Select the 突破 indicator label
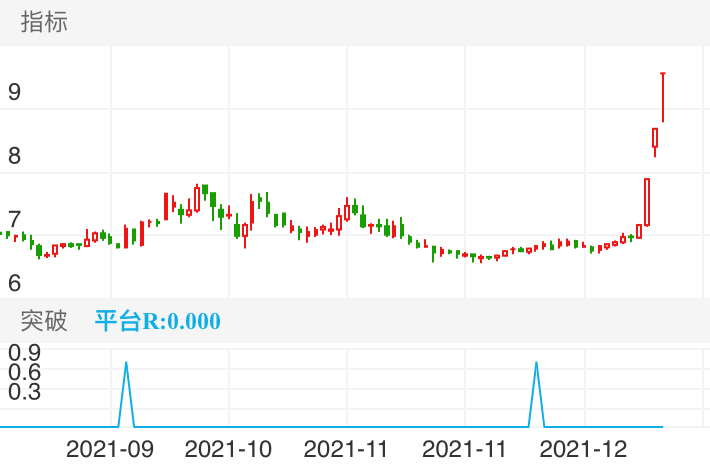 click(x=44, y=321)
